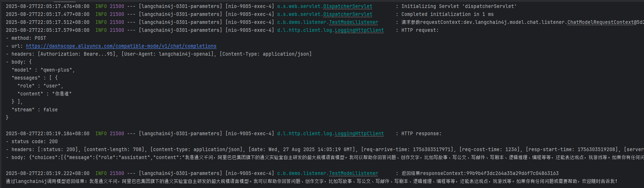
Task: Click timestamp 2025-08-27T22:05:19.186+08:00
Action: 48,133
